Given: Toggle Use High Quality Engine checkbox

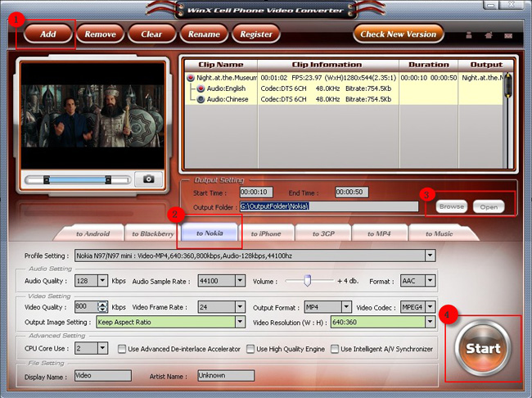Looking at the screenshot, I should [x=250, y=349].
